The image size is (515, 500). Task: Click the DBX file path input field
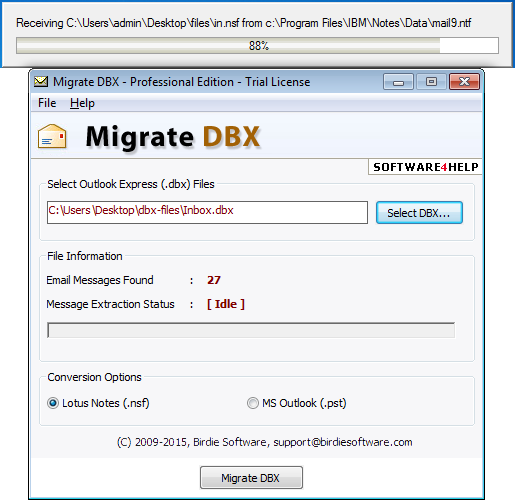[207, 212]
